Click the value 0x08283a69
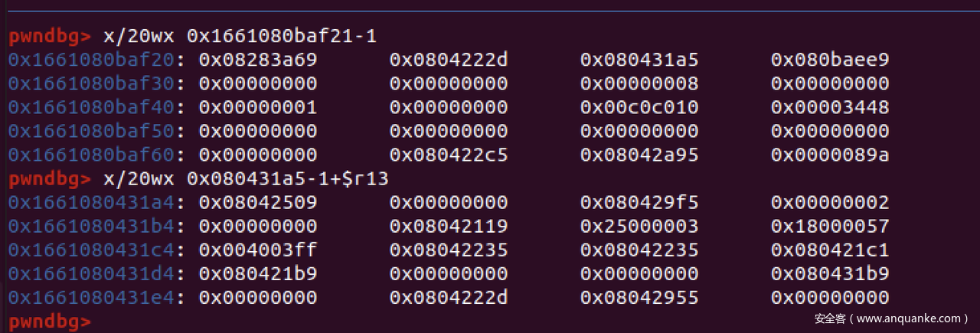 (x=257, y=60)
